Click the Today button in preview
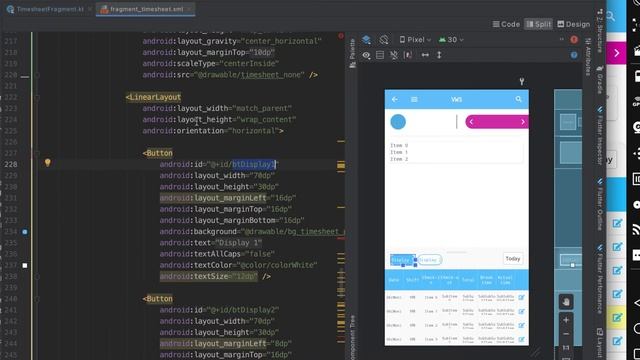640x360 pixels. coord(513,259)
